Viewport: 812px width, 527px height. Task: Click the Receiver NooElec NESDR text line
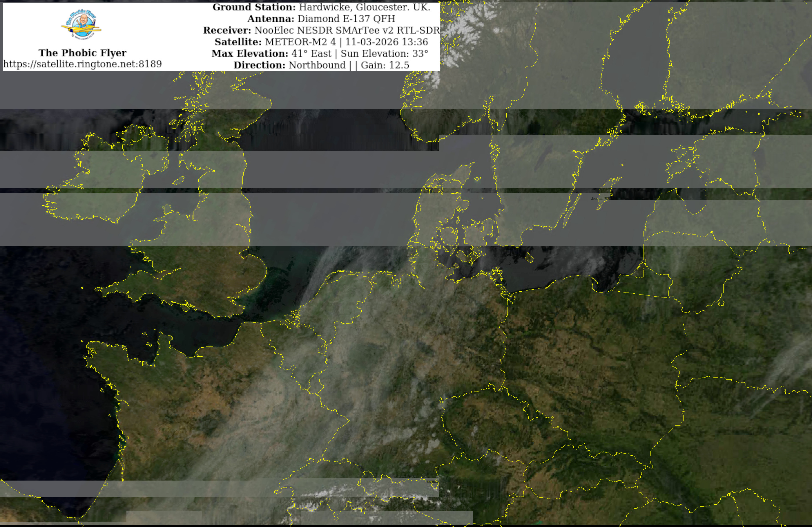click(321, 30)
